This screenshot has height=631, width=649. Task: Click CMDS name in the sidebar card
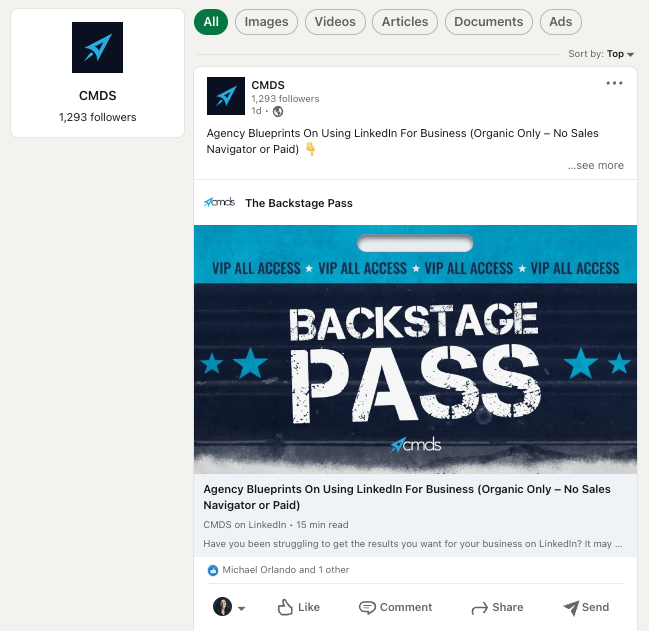[98, 96]
